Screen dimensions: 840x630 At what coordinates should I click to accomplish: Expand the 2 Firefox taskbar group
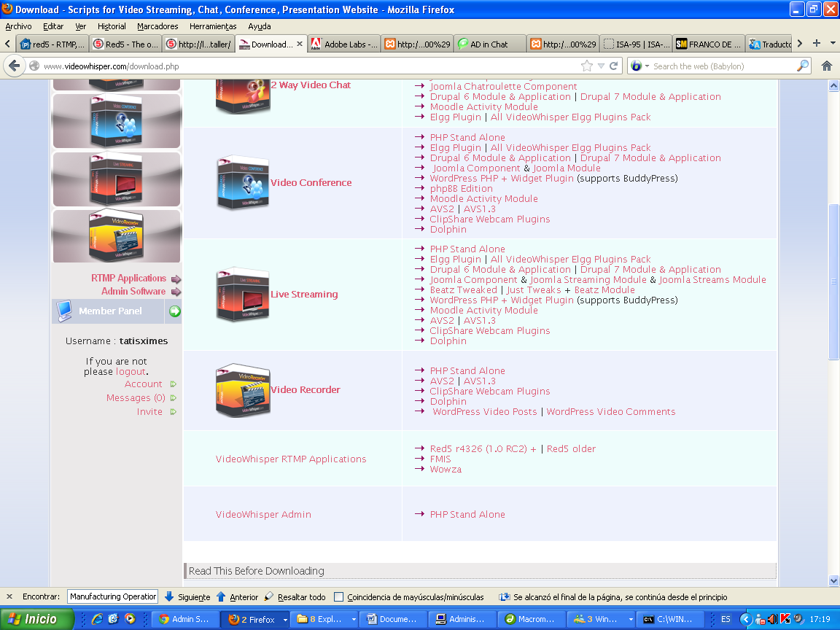pyautogui.click(x=285, y=619)
